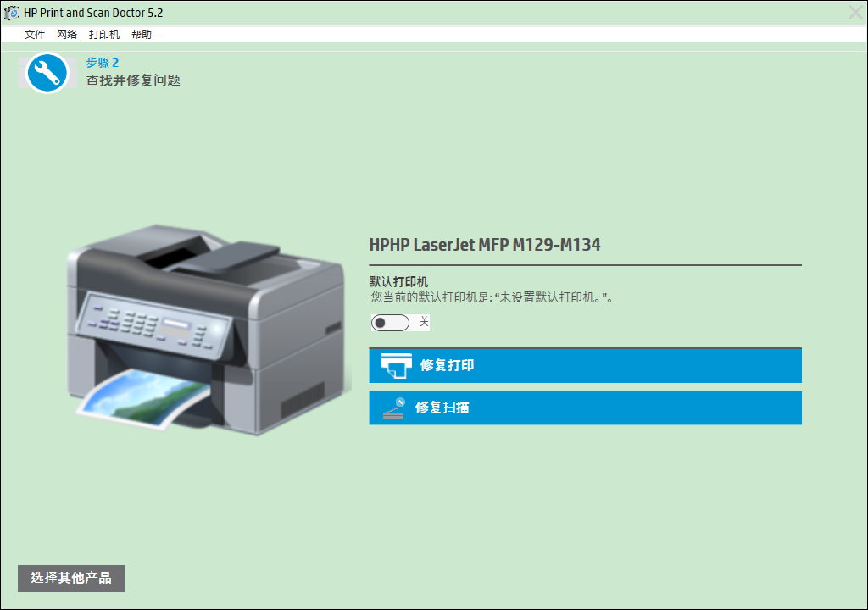Click the 修复扫描 button
This screenshot has height=610, width=868.
[x=585, y=408]
